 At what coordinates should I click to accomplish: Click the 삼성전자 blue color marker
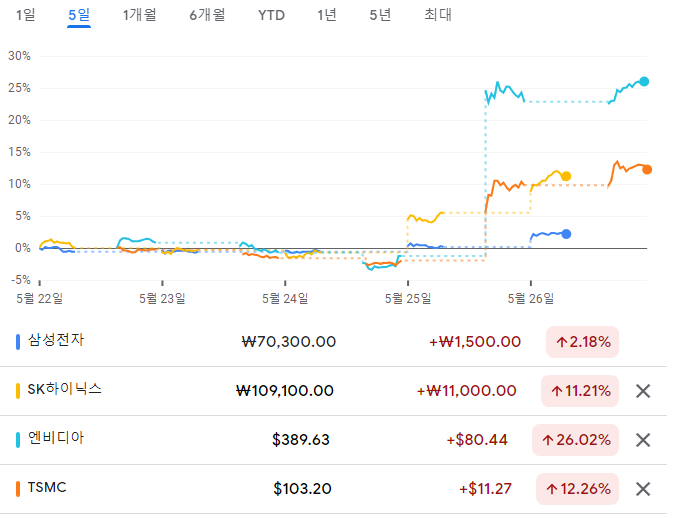[18, 342]
